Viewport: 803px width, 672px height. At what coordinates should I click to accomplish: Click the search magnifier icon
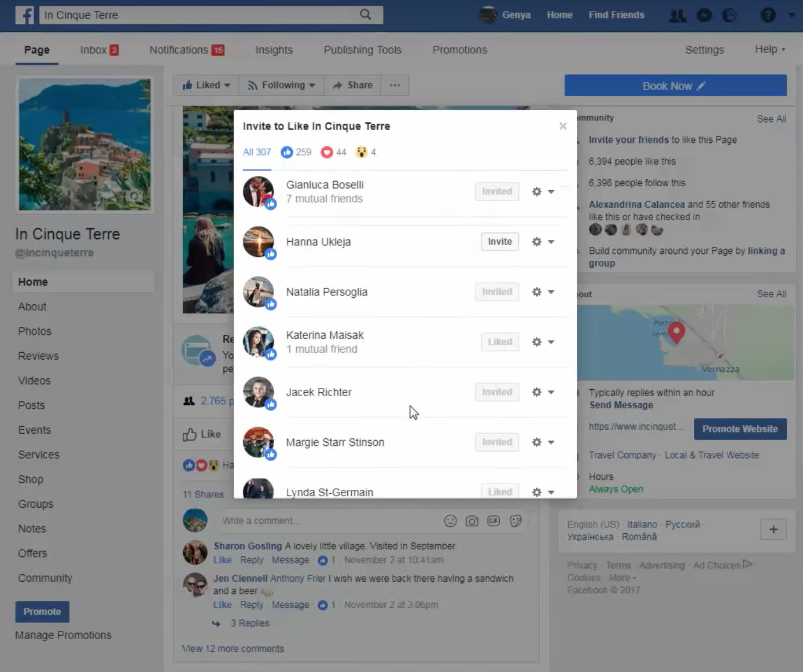[366, 14]
